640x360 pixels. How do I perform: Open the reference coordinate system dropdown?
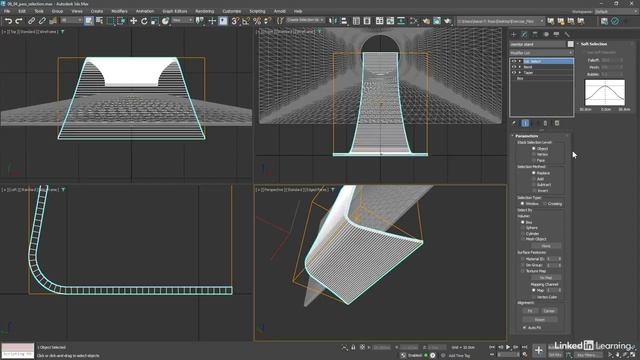point(182,20)
